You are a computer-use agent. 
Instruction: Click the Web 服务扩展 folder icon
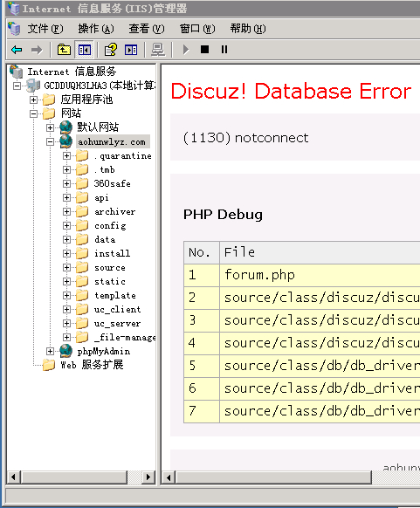(x=49, y=365)
